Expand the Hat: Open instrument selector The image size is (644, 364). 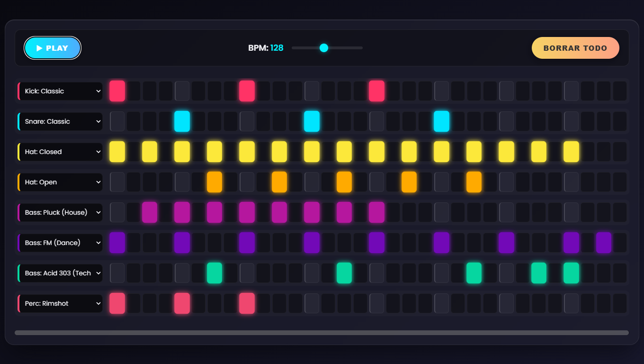click(61, 182)
